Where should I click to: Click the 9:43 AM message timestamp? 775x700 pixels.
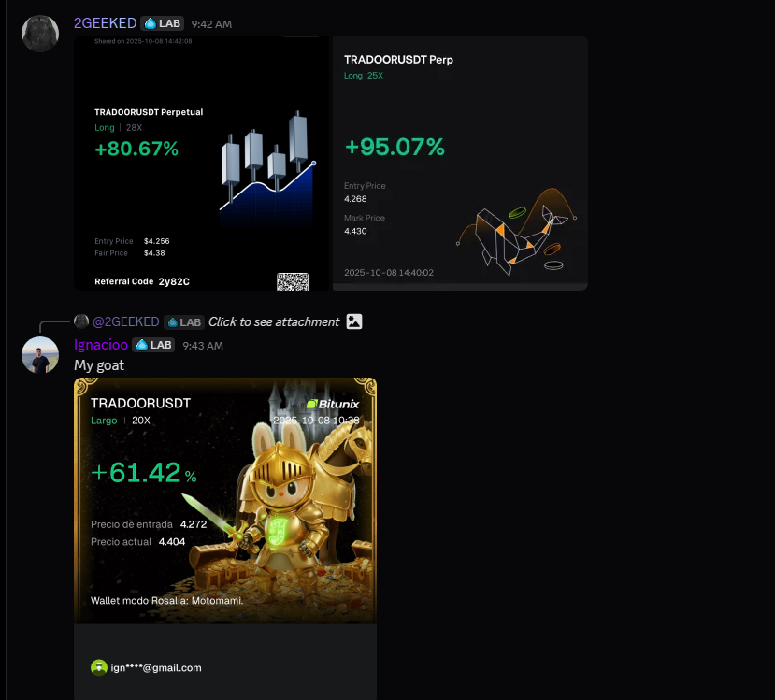pos(203,346)
